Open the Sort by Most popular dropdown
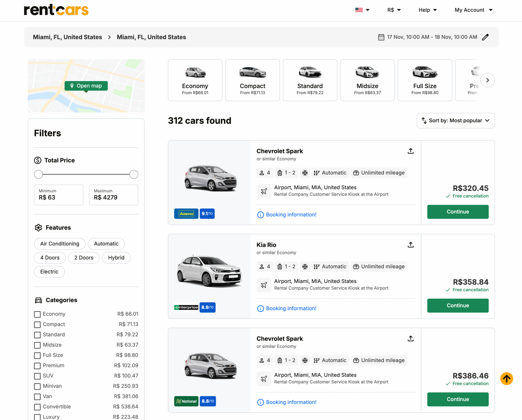Viewport: 522px width, 420px height. coord(455,120)
